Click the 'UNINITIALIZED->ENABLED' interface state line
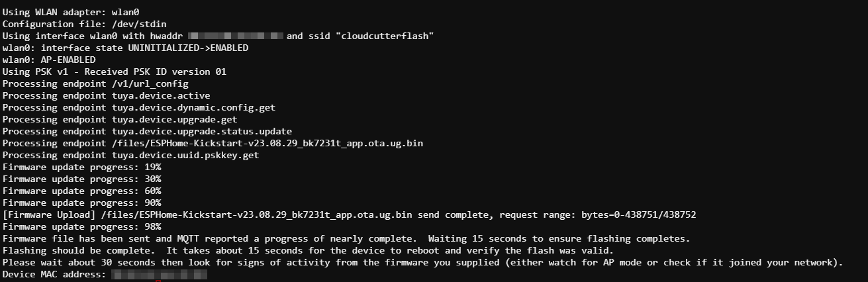 125,48
